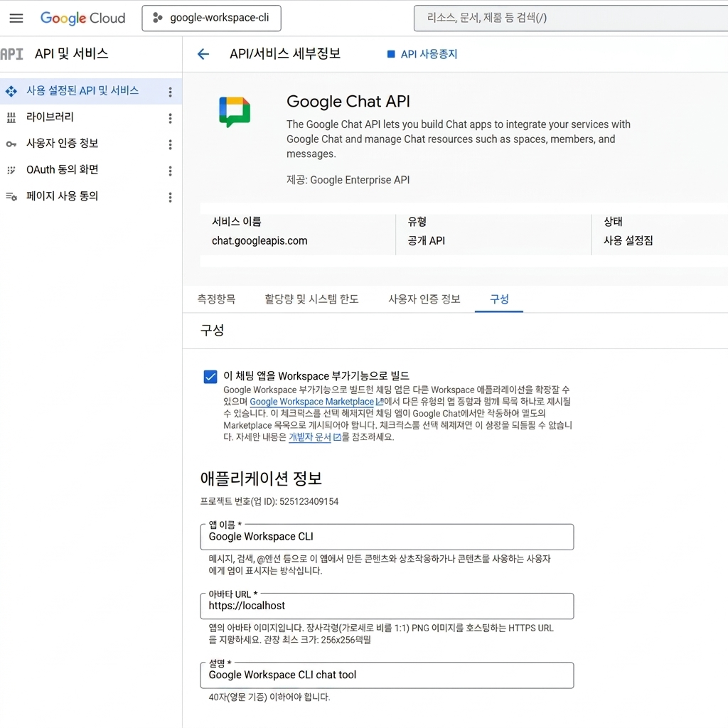Screen dimensions: 728x728
Task: Click the 공개 API type value
Action: tap(427, 241)
